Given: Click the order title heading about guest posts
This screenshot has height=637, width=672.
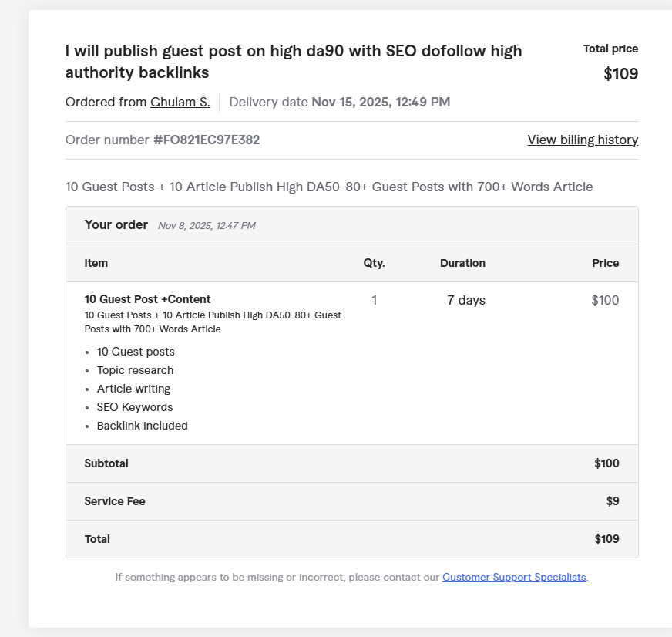Looking at the screenshot, I should point(293,62).
